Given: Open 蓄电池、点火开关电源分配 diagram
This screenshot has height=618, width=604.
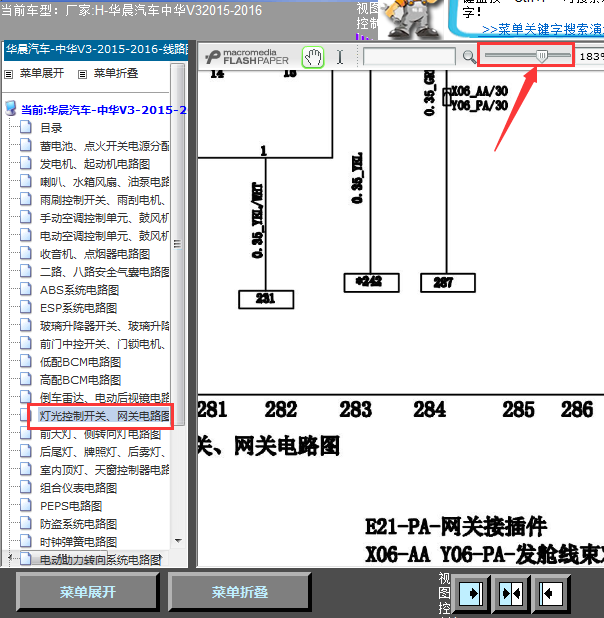Looking at the screenshot, I should [x=104, y=146].
